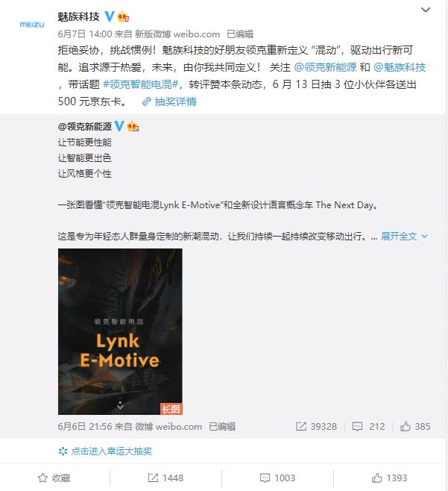Click the chevron arrow next to 展开全文
The image size is (448, 491).
425,236
